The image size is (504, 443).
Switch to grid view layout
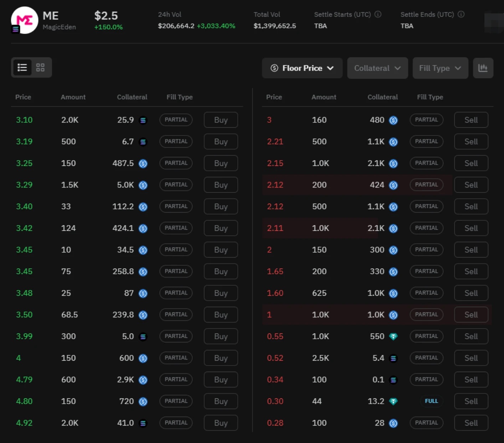pyautogui.click(x=40, y=67)
